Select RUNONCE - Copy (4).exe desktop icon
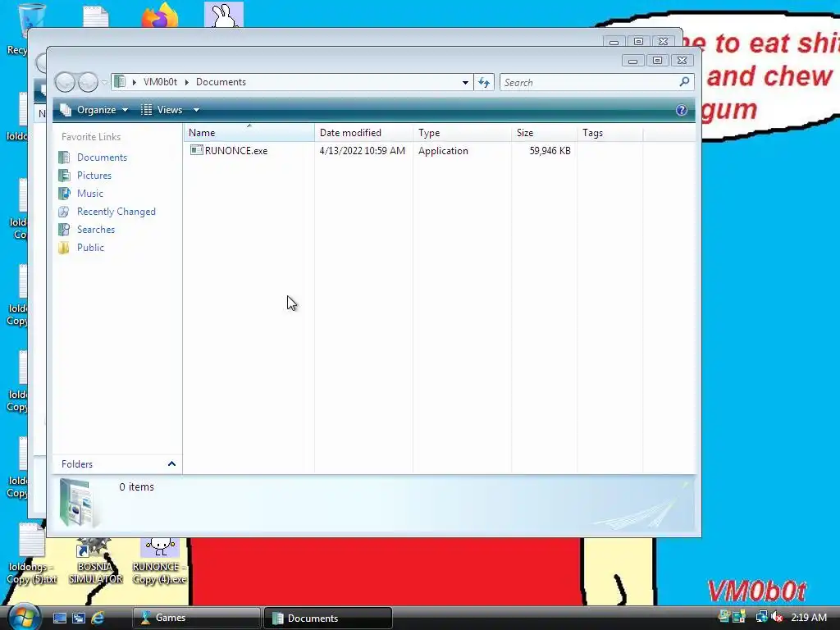 point(159,562)
